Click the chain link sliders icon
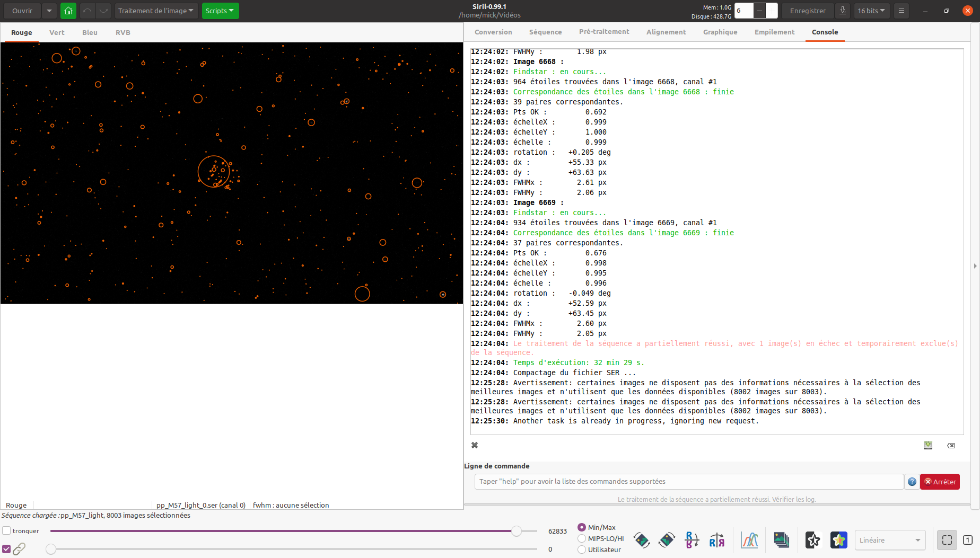Viewport: 980px width, 558px height. pyautogui.click(x=19, y=549)
